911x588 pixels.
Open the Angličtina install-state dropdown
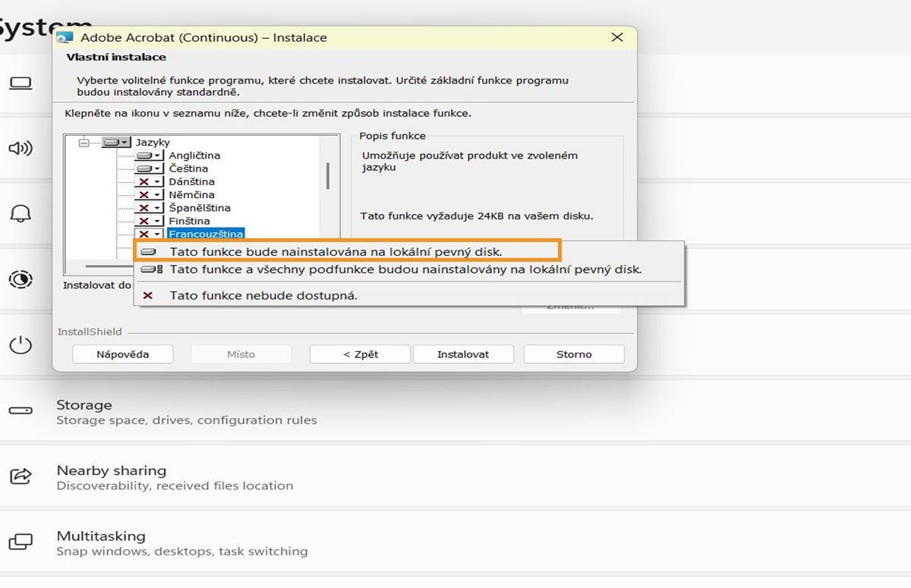(150, 156)
